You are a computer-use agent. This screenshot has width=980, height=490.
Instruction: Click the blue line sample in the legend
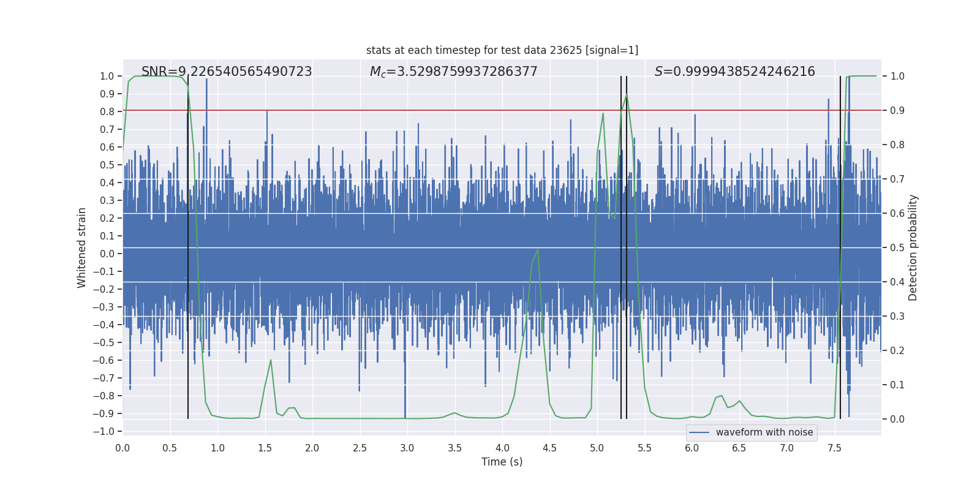coord(699,432)
